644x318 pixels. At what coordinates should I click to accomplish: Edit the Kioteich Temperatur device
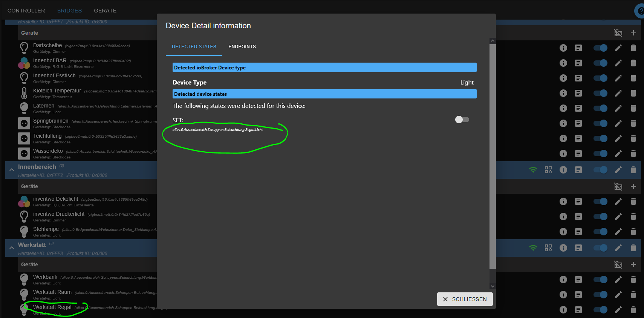618,93
